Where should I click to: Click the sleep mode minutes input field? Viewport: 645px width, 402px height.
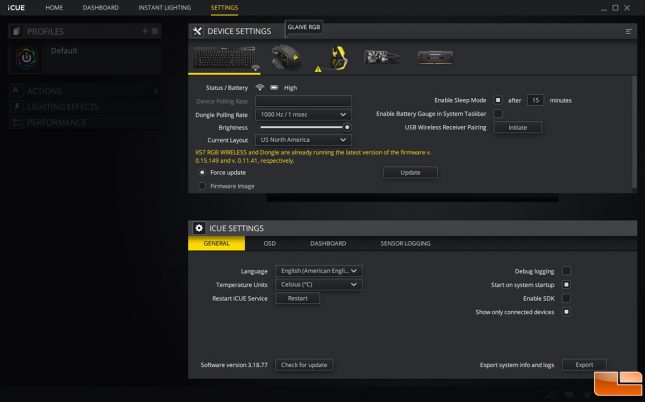click(535, 100)
